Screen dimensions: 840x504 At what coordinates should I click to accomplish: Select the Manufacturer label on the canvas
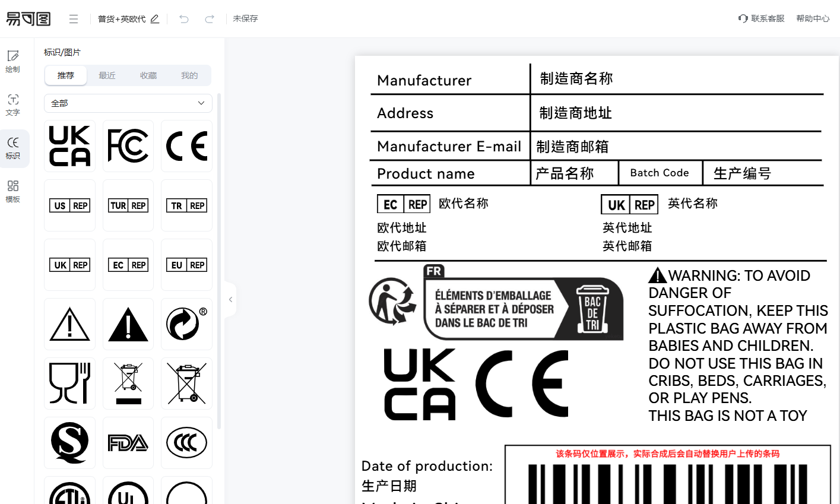point(424,80)
